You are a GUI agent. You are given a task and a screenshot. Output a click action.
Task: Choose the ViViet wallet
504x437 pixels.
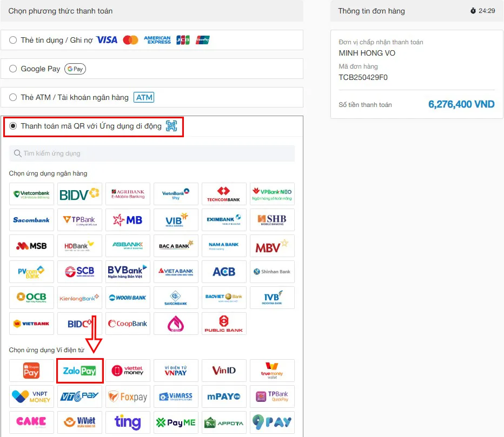79,422
